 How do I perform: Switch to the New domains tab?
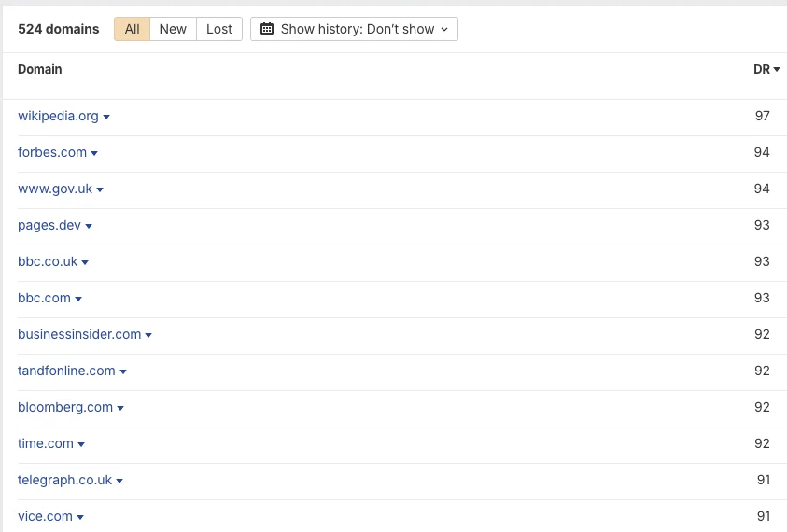[173, 29]
